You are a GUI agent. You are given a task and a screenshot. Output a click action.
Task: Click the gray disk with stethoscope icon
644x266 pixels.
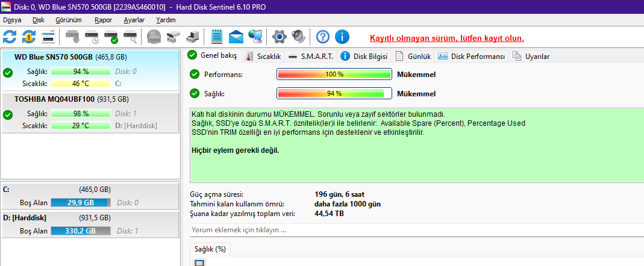click(x=73, y=37)
